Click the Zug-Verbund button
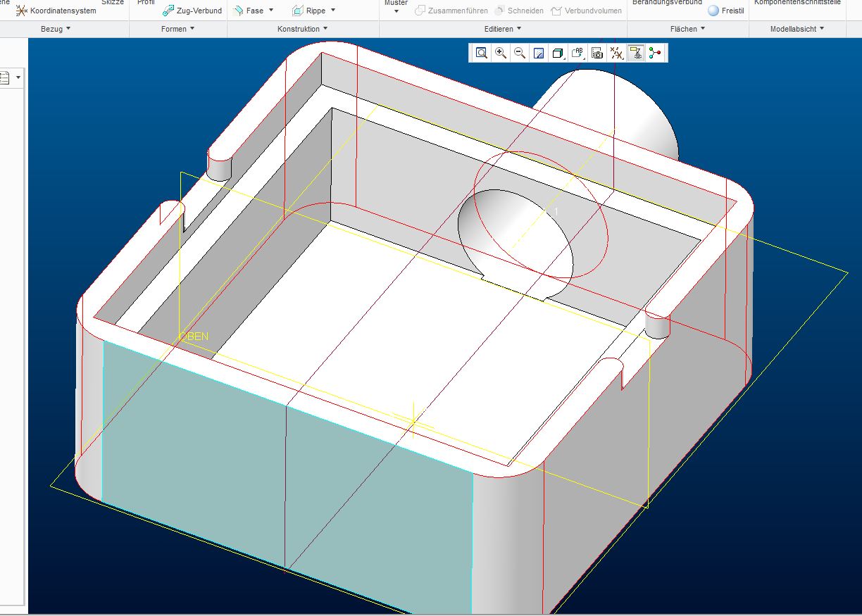Image resolution: width=862 pixels, height=616 pixels. [192, 11]
